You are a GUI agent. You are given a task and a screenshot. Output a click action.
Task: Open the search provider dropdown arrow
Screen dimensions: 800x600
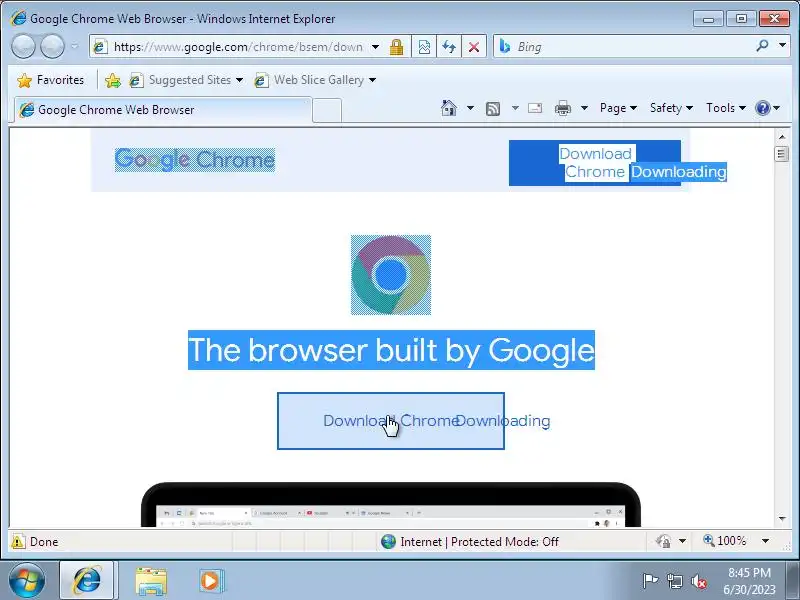click(782, 46)
